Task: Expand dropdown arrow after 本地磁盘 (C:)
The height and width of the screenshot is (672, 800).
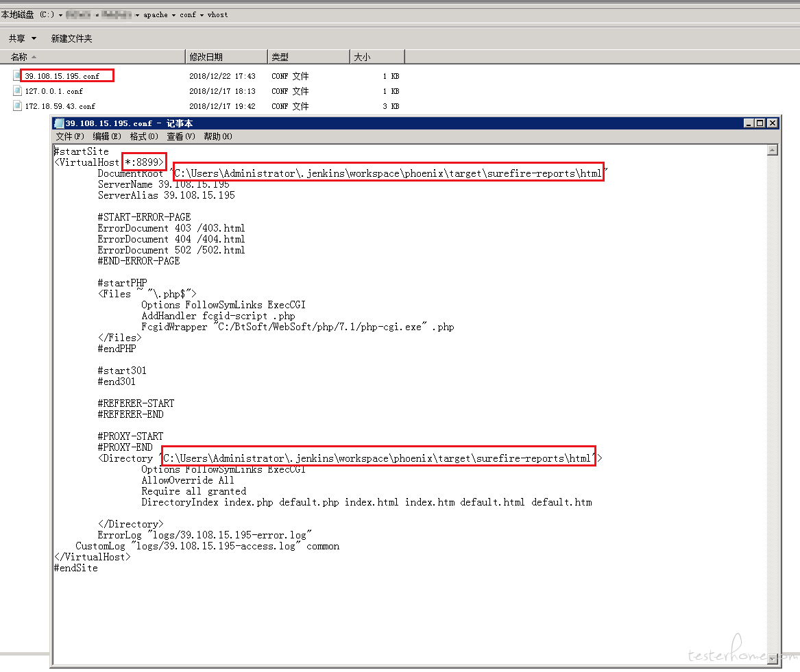Action: pyautogui.click(x=60, y=14)
